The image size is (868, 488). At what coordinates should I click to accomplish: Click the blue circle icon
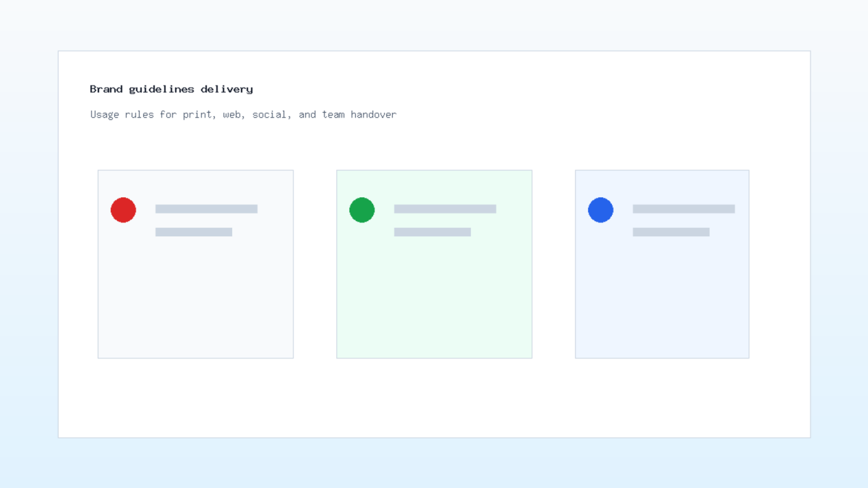[x=601, y=210]
